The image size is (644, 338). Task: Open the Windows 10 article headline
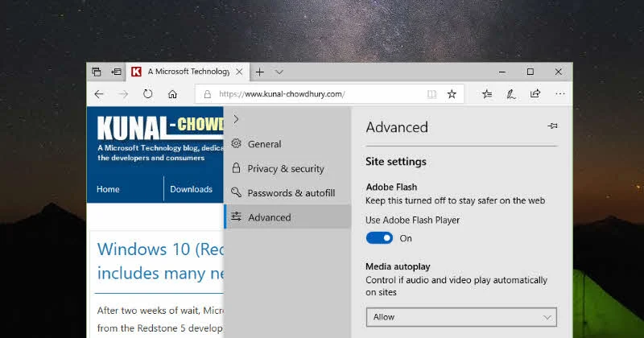[160, 262]
